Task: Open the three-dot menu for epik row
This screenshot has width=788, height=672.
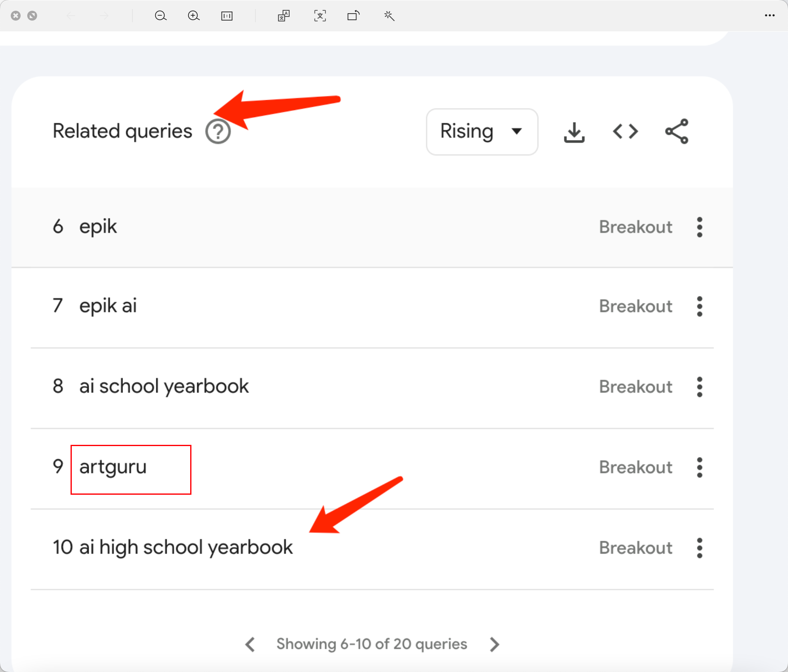Action: 700,227
